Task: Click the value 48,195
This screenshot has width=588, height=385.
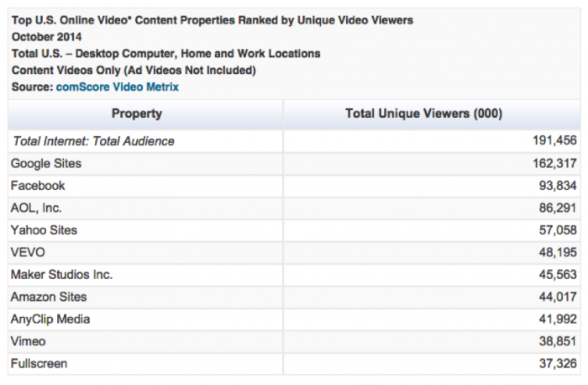Action: pos(558,252)
